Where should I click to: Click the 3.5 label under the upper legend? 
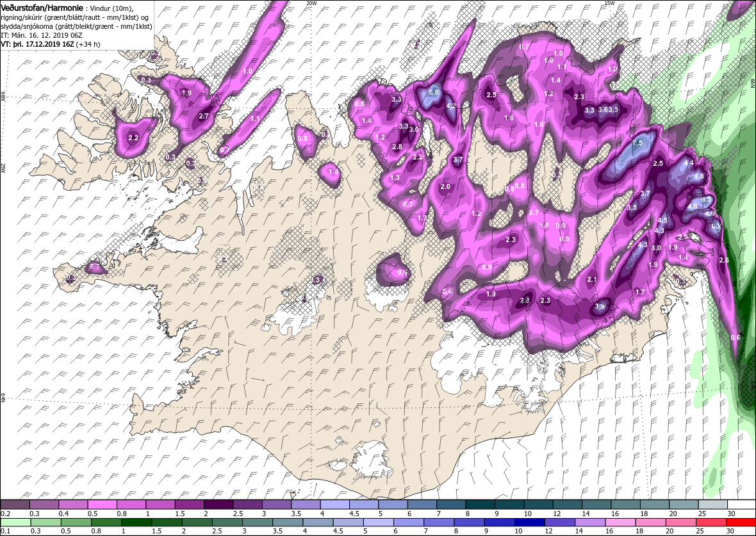coord(296,514)
